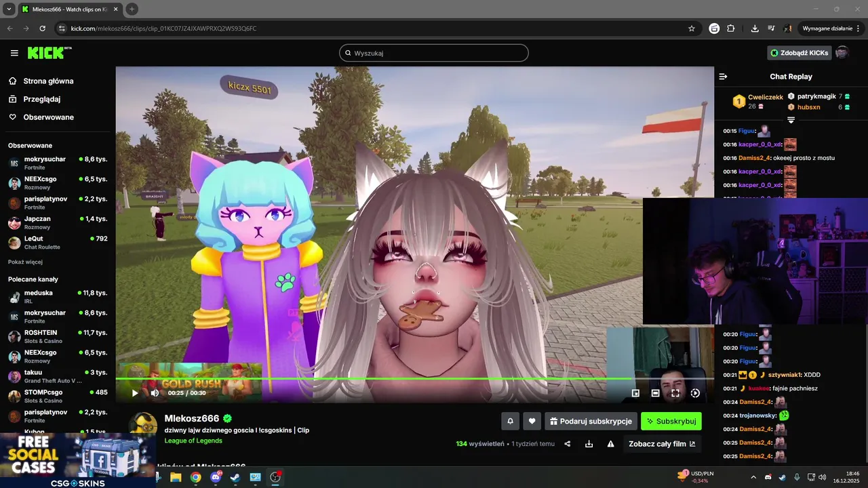Viewport: 868px width, 488px height.
Task: Expand Pokaż więcej followed channels
Action: (x=25, y=262)
